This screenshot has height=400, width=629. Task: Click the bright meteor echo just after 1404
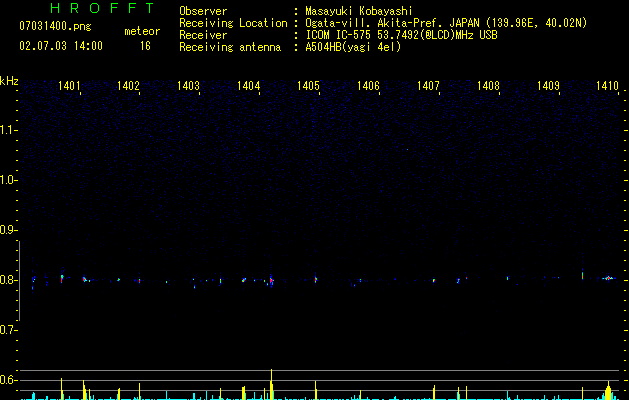(x=272, y=280)
